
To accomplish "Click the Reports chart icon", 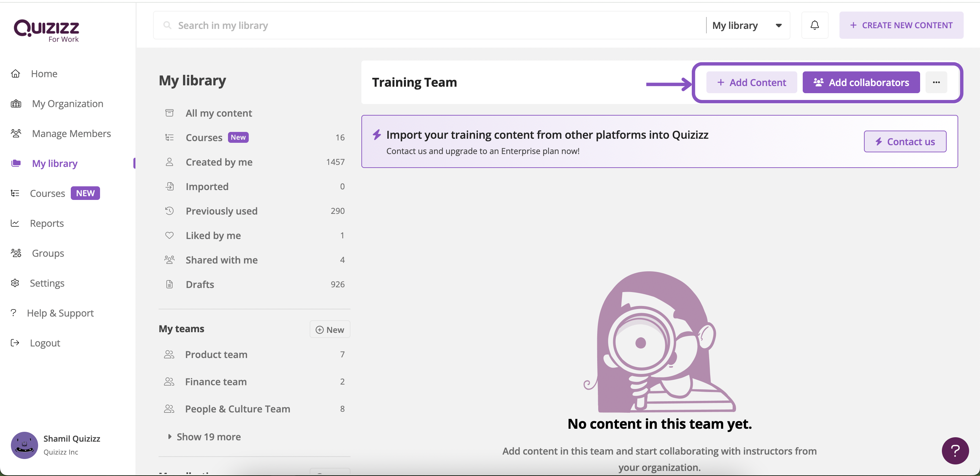I will (15, 223).
